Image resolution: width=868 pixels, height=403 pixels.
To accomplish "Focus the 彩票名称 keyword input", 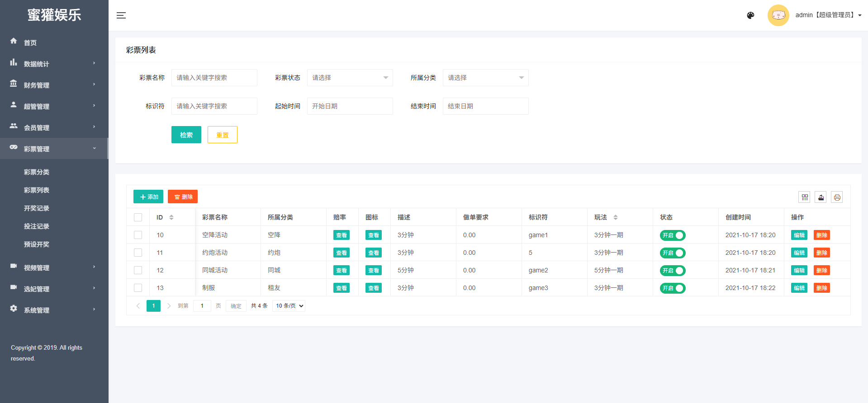I will pyautogui.click(x=214, y=78).
